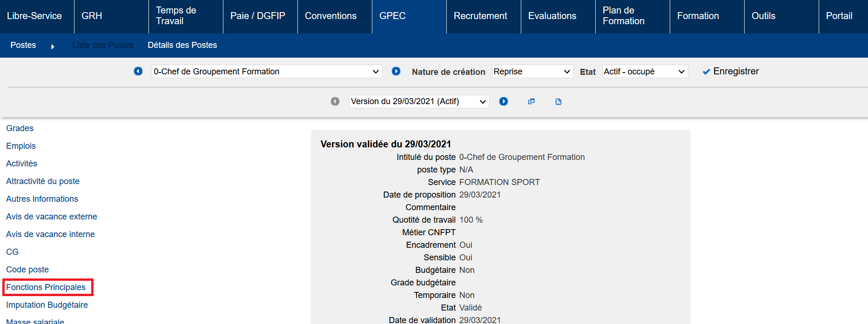
Task: Open the Etat dropdown list
Action: [645, 72]
